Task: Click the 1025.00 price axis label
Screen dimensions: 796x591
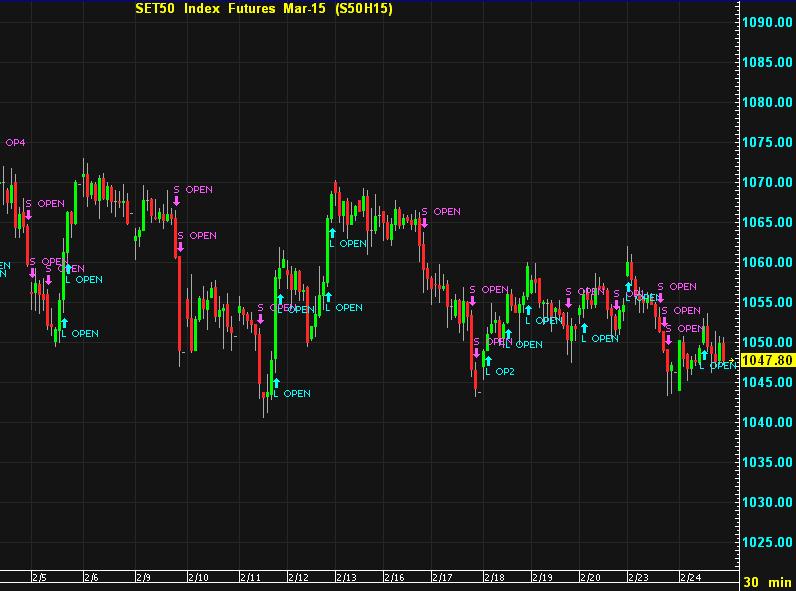Action: point(768,542)
